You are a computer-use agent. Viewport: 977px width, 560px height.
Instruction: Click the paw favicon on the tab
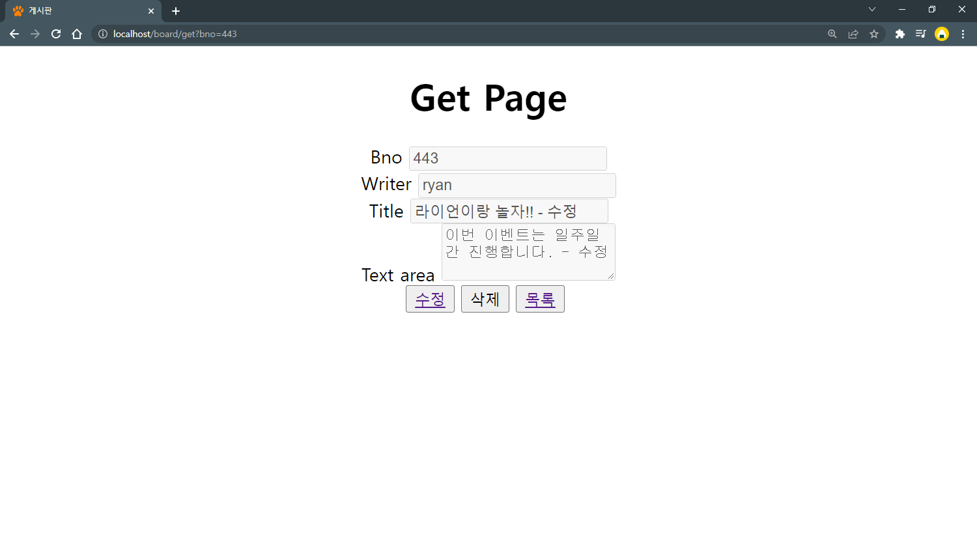pos(18,11)
